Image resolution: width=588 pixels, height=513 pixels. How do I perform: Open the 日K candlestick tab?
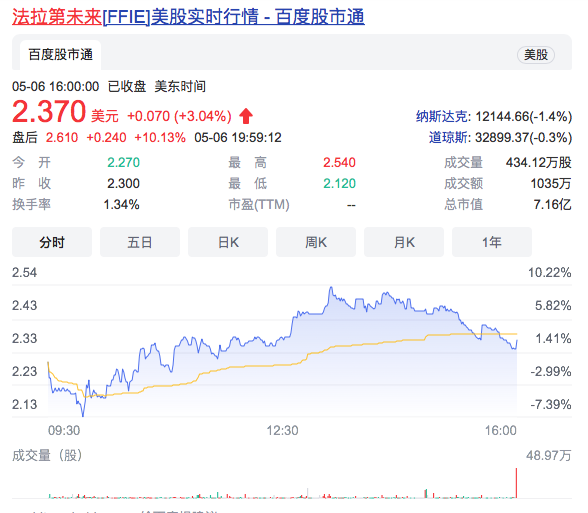pyautogui.click(x=228, y=242)
